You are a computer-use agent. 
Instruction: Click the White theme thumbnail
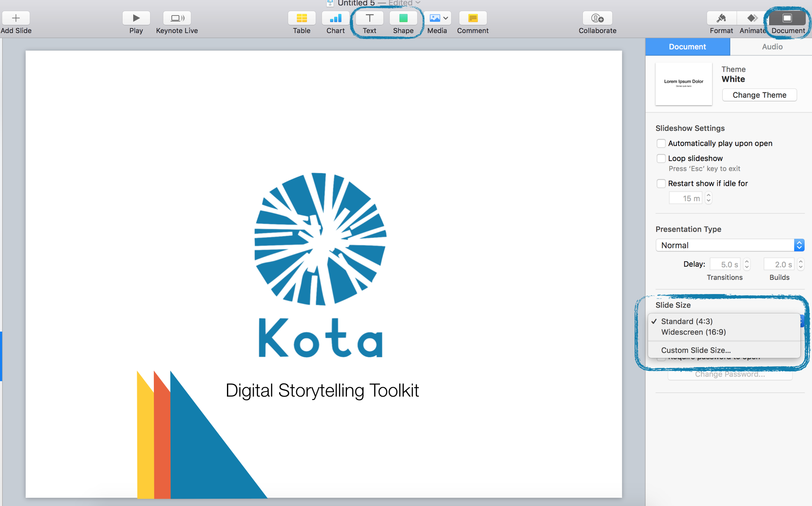(x=683, y=84)
